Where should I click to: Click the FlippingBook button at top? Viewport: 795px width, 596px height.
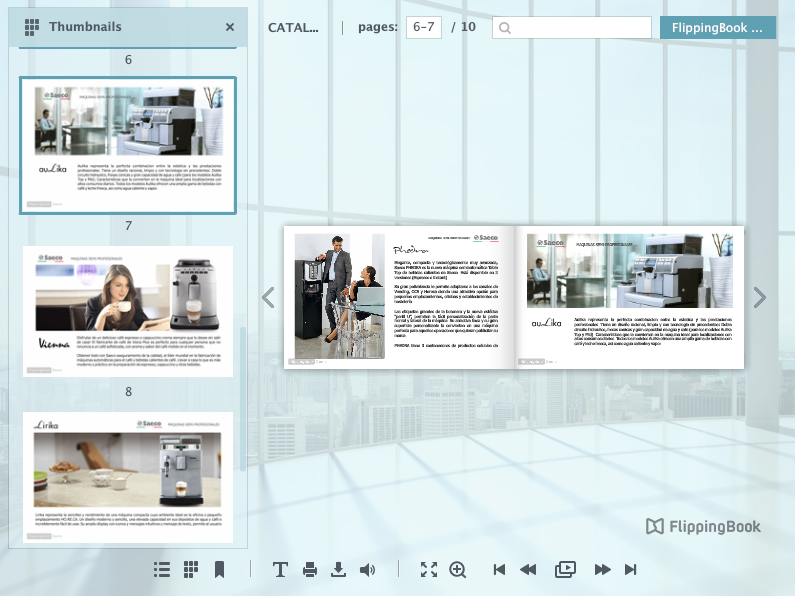(717, 28)
